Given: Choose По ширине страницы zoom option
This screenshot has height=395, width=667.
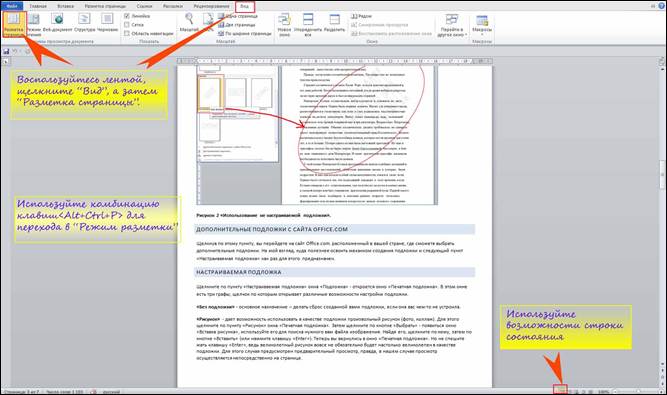Looking at the screenshot, I should tap(245, 33).
